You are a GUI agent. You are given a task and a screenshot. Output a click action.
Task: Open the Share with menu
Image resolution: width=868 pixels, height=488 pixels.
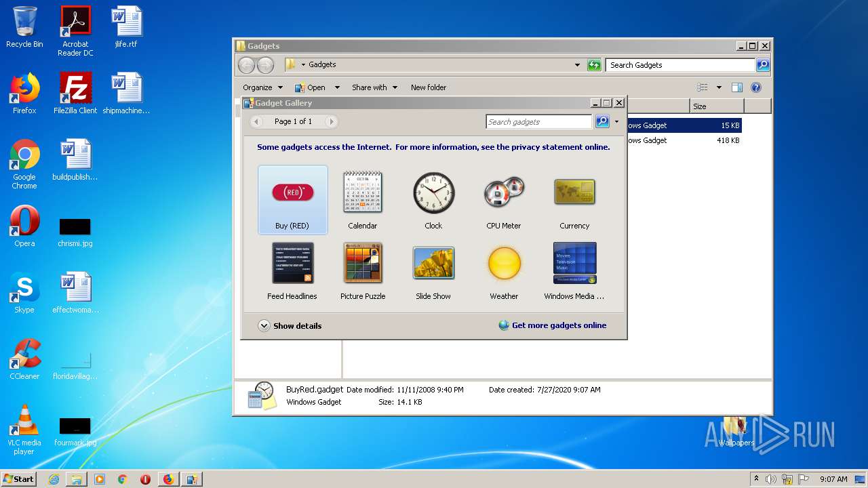click(x=374, y=87)
